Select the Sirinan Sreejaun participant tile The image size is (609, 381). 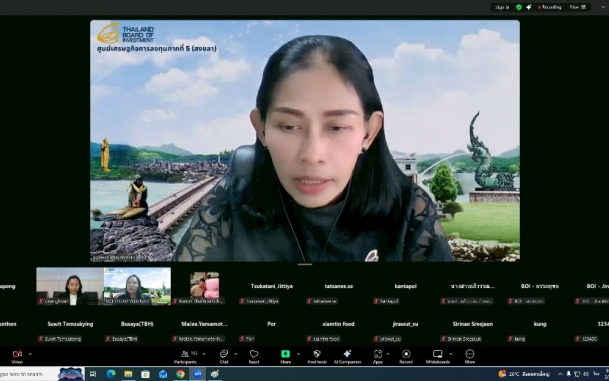[x=473, y=324]
